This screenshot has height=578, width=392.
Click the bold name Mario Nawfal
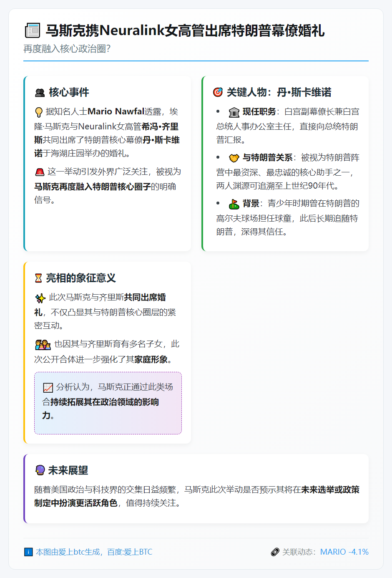pos(116,111)
